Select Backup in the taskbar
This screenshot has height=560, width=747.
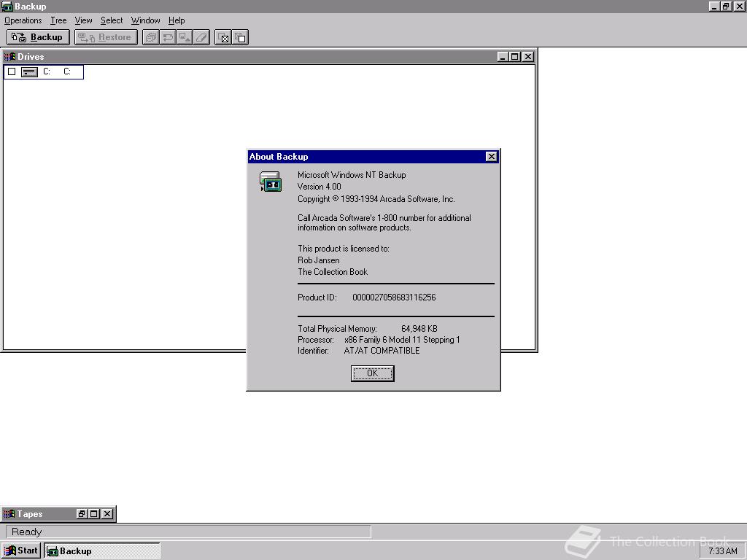coord(102,551)
